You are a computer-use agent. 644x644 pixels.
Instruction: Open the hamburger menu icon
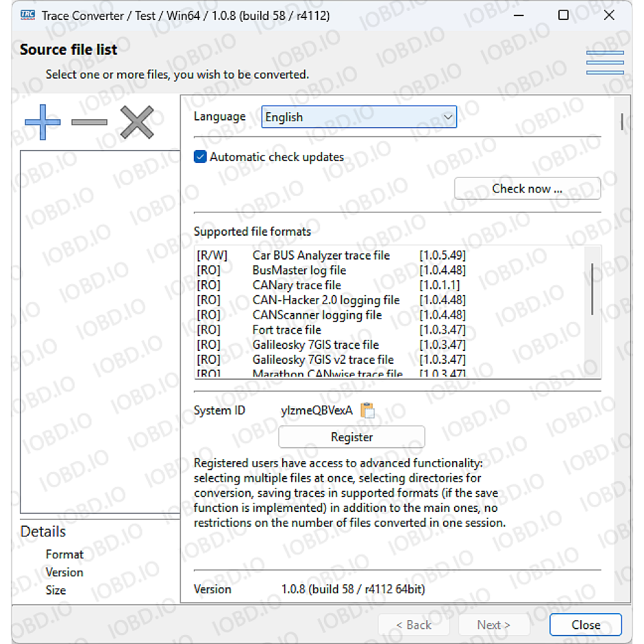[605, 62]
